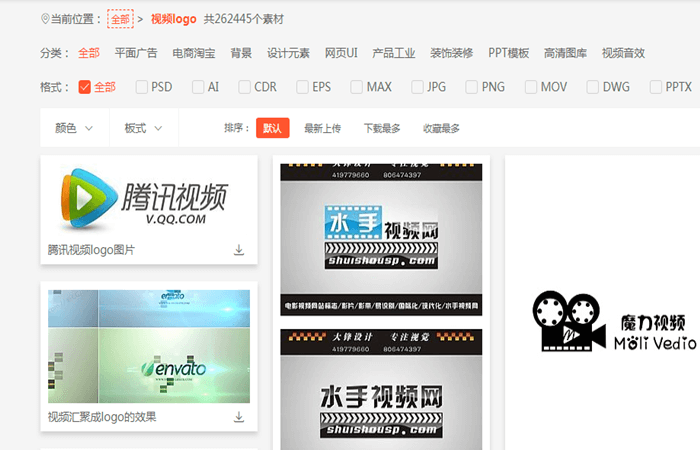700x450 pixels.
Task: Click the location pin icon
Action: coord(44,19)
